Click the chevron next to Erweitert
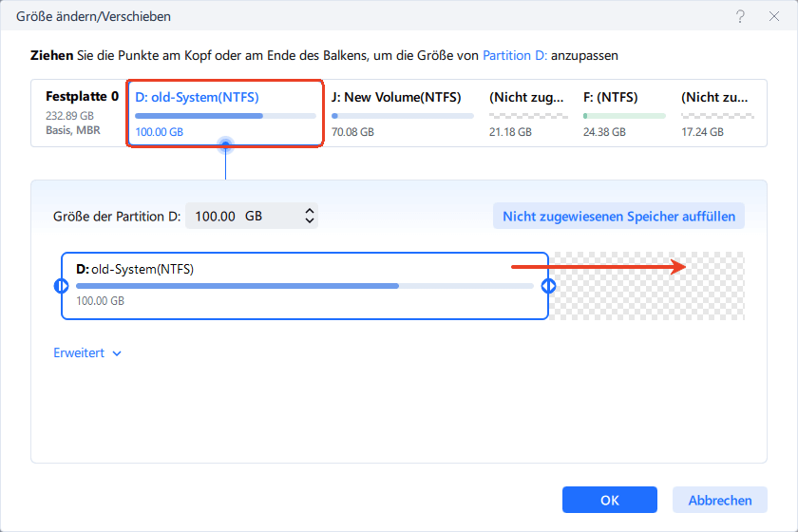This screenshot has height=532, width=798. [117, 353]
